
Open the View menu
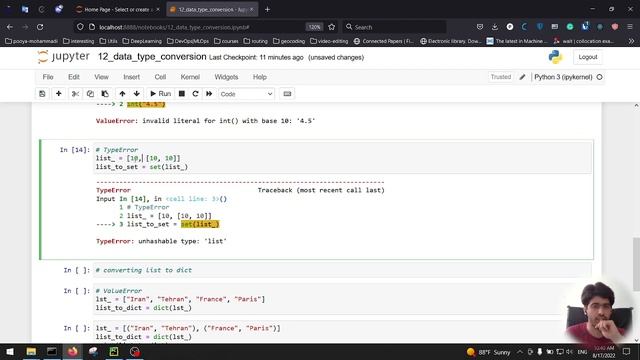[x=101, y=77]
